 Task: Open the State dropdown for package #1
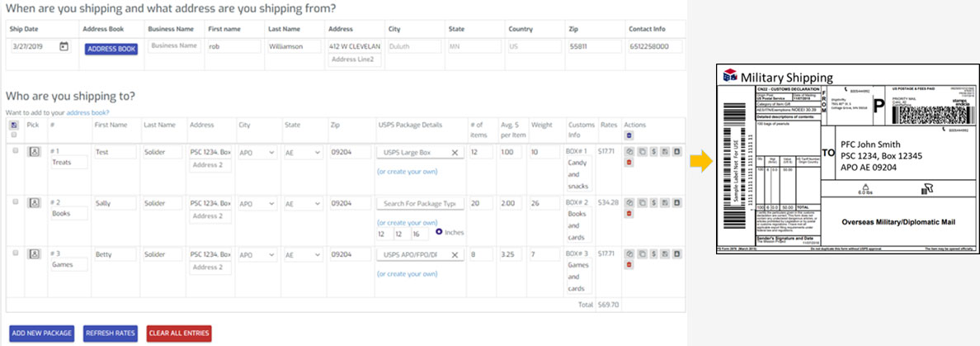tap(303, 153)
